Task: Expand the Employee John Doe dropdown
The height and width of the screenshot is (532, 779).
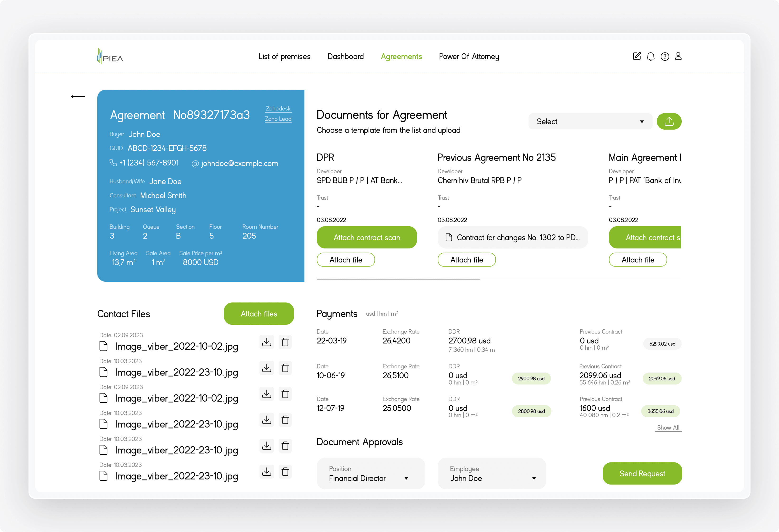Action: point(492,473)
